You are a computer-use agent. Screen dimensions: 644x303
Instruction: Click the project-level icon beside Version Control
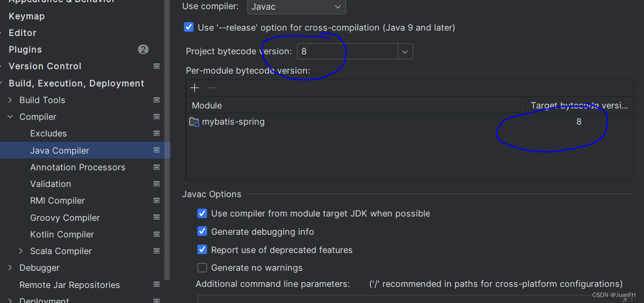pyautogui.click(x=156, y=66)
